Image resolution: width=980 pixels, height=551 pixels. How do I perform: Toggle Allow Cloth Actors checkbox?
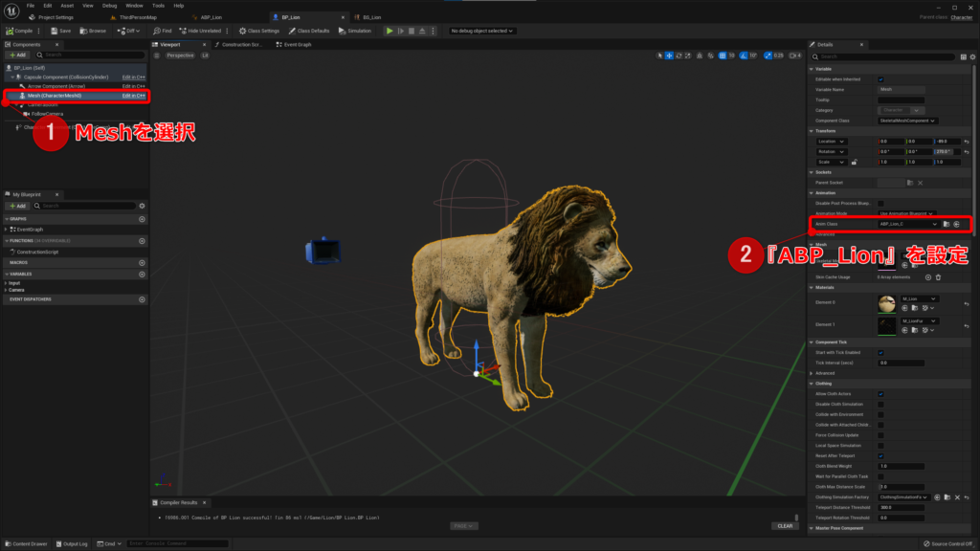coord(880,394)
